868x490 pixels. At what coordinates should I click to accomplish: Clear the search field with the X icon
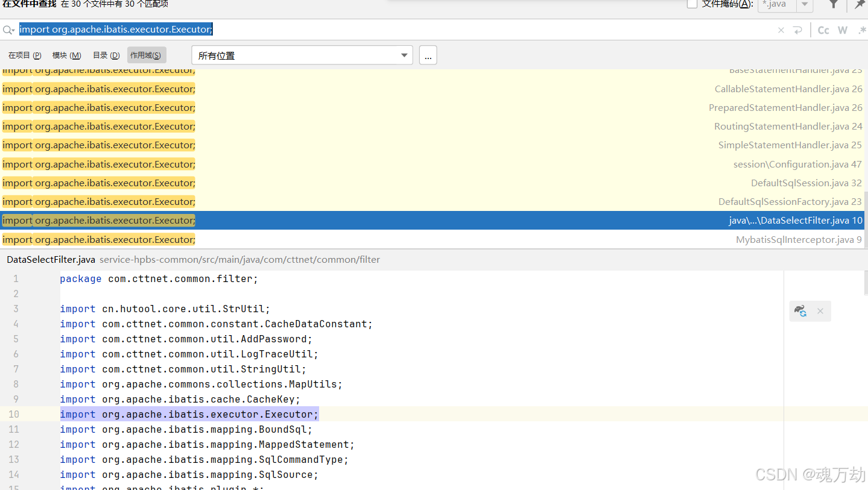coord(781,29)
